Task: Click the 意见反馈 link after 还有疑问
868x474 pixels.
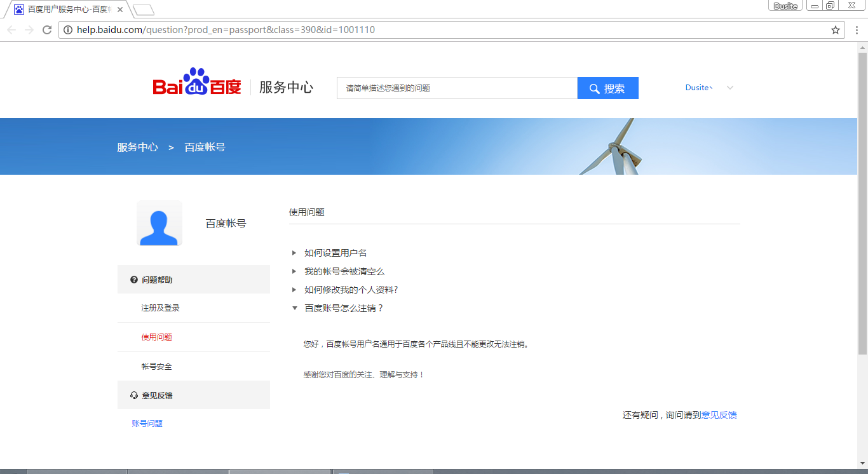Action: tap(719, 415)
